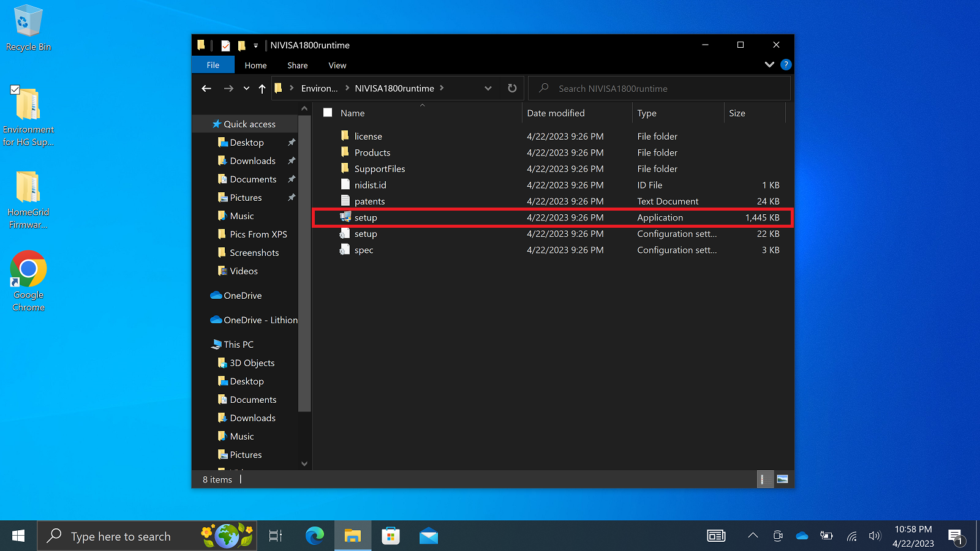
Task: Click the Properties quick access toolbar icon
Action: (226, 45)
